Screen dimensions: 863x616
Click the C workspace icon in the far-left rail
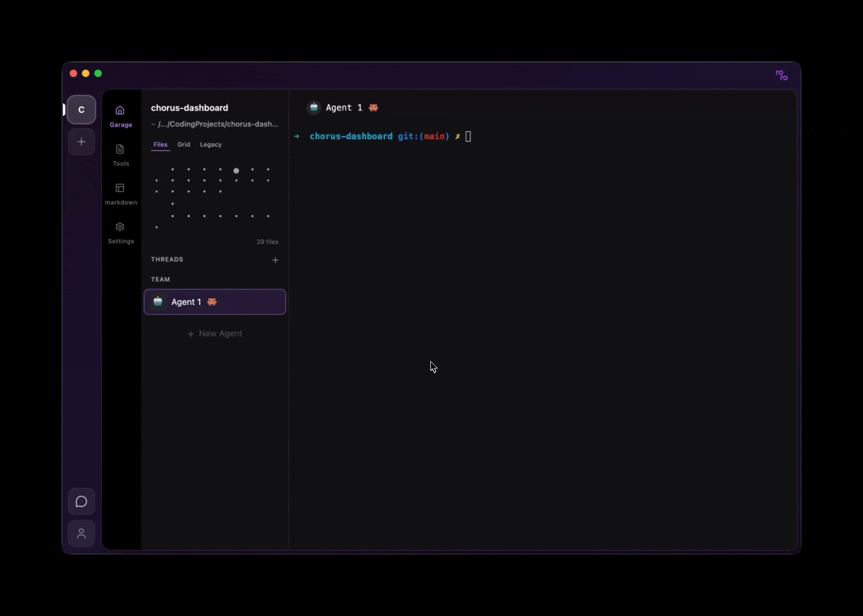(81, 110)
